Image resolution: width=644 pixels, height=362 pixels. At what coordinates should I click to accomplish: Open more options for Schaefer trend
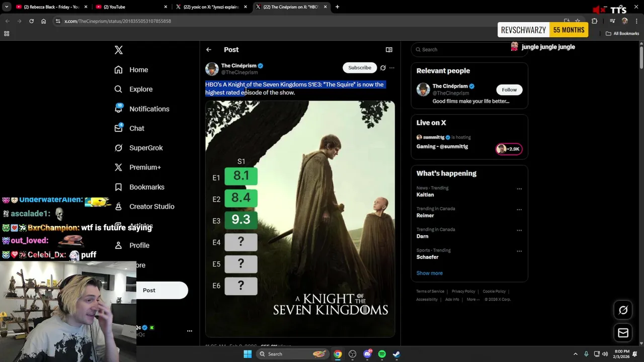tap(519, 251)
